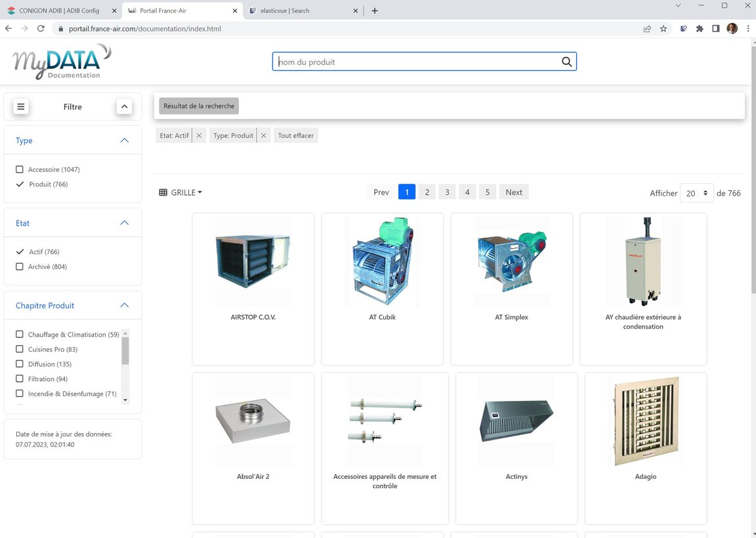
Task: Check the Cuisines Pro (83) filter
Action: point(19,349)
